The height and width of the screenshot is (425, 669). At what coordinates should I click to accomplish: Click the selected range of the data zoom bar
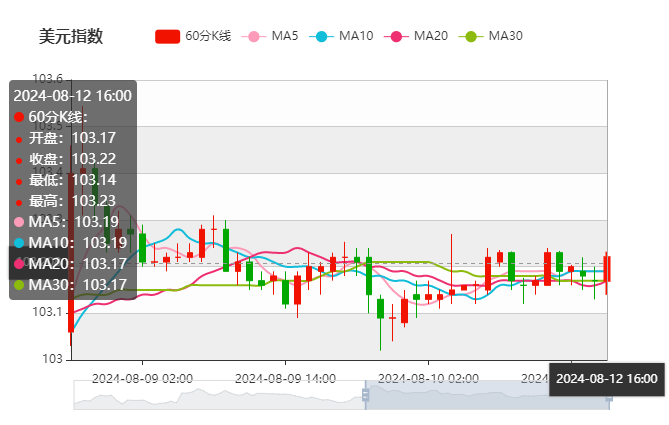(x=487, y=395)
